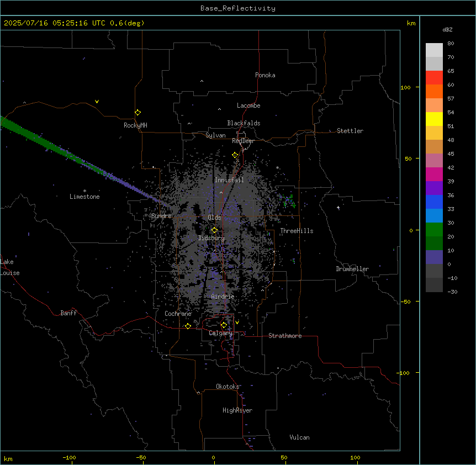
Task: Click the km unit label at bottom left
Action: pos(8,458)
